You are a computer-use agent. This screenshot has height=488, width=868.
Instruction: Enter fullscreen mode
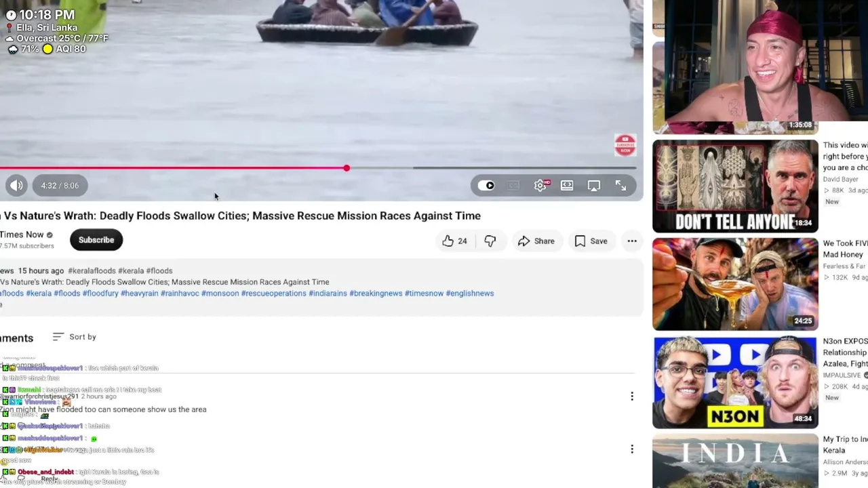click(620, 186)
